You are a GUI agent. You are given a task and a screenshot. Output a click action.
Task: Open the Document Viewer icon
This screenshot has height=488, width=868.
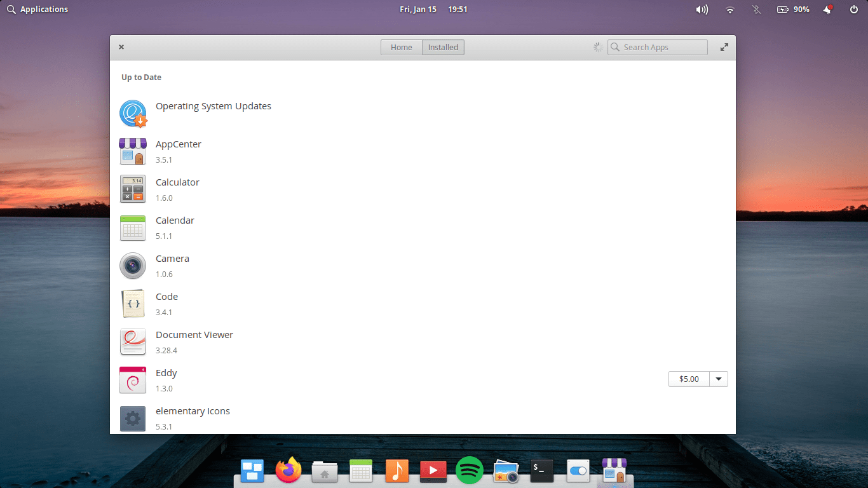133,342
